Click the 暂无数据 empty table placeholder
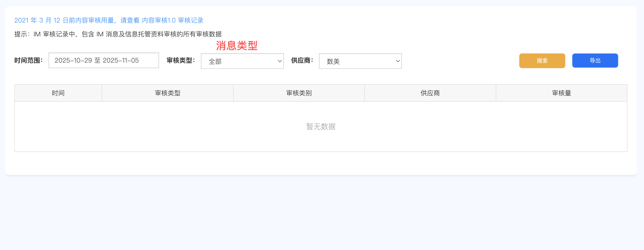Image resolution: width=644 pixels, height=250 pixels. click(321, 127)
